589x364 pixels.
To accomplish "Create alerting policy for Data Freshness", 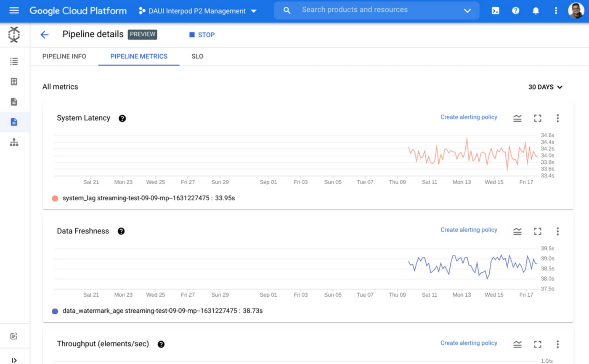I will point(469,230).
